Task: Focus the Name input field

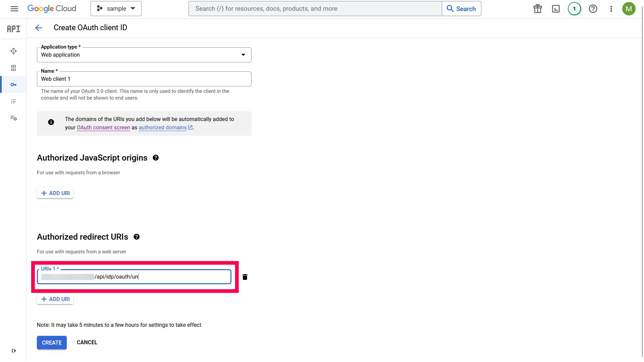Action: pyautogui.click(x=144, y=79)
